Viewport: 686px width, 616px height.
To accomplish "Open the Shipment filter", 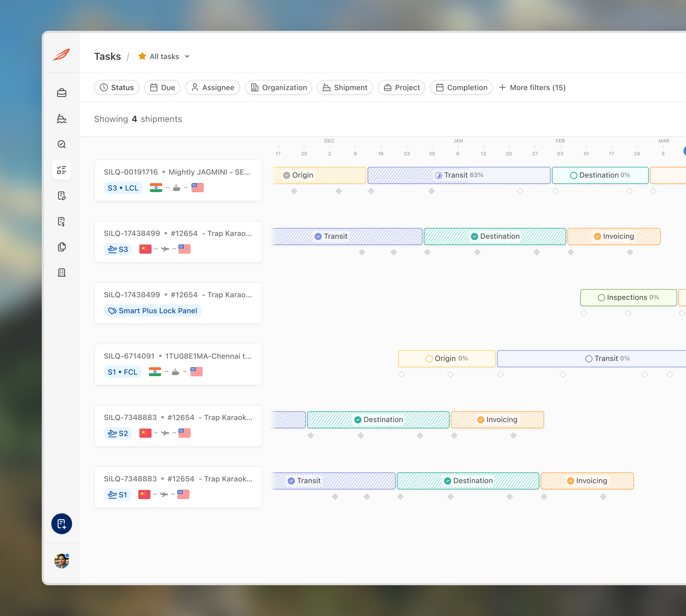I will [345, 87].
